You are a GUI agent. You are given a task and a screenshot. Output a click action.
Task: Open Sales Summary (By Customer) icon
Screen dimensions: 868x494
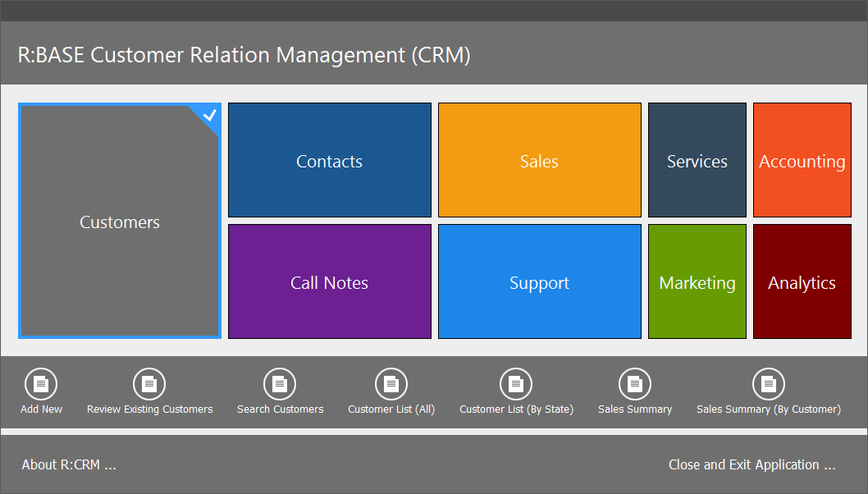point(769,384)
